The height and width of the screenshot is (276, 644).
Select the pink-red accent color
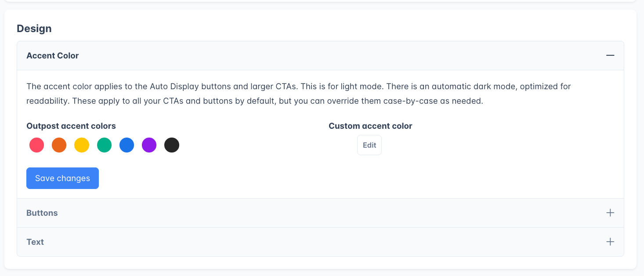tap(37, 145)
